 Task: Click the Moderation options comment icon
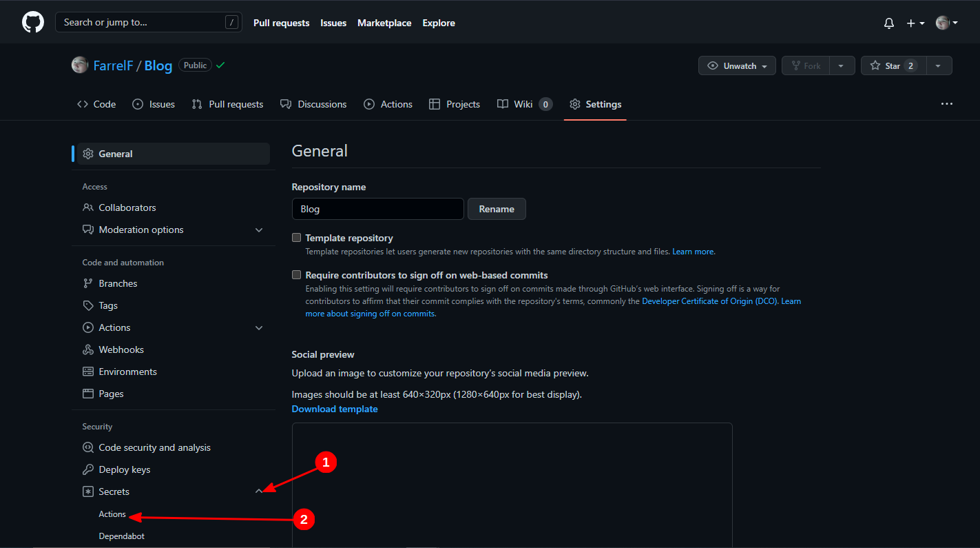tap(88, 230)
